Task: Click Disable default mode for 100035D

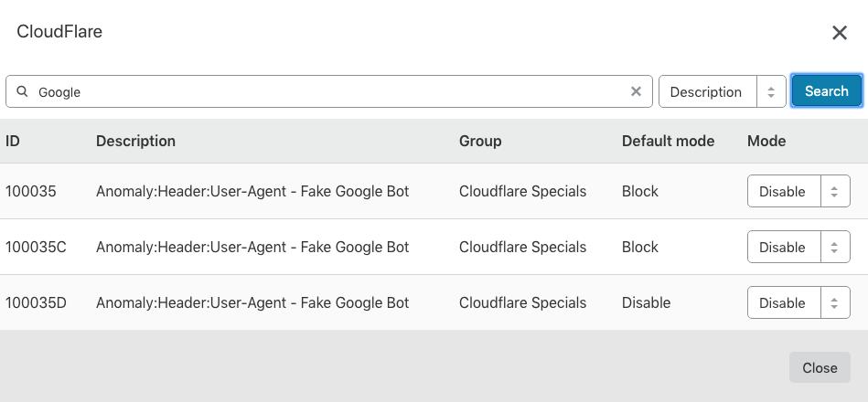Action: click(646, 303)
